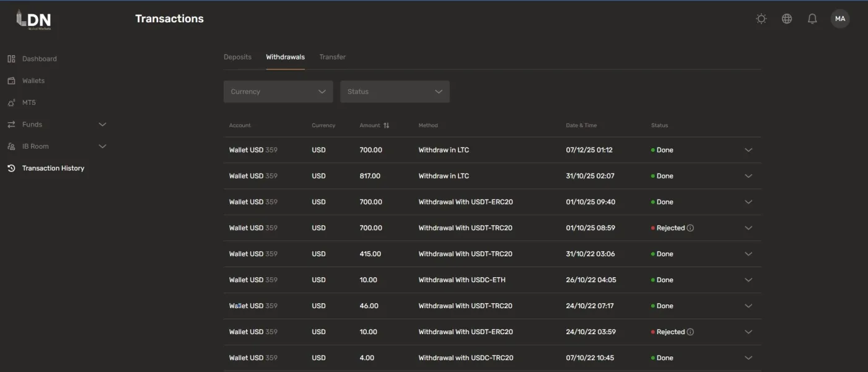868x372 pixels.
Task: Switch to the Deposits tab
Action: pos(237,57)
